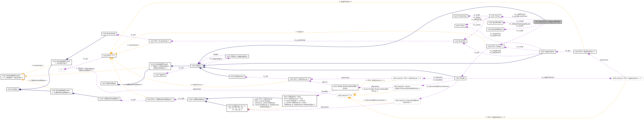
Task: Click the ns3::Node class node
Action: click(460, 78)
